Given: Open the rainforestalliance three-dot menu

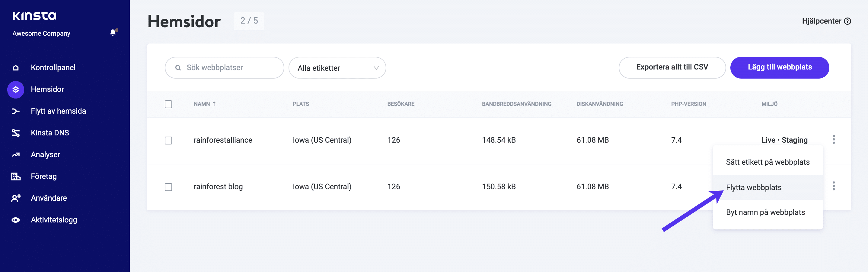Looking at the screenshot, I should coord(834,139).
